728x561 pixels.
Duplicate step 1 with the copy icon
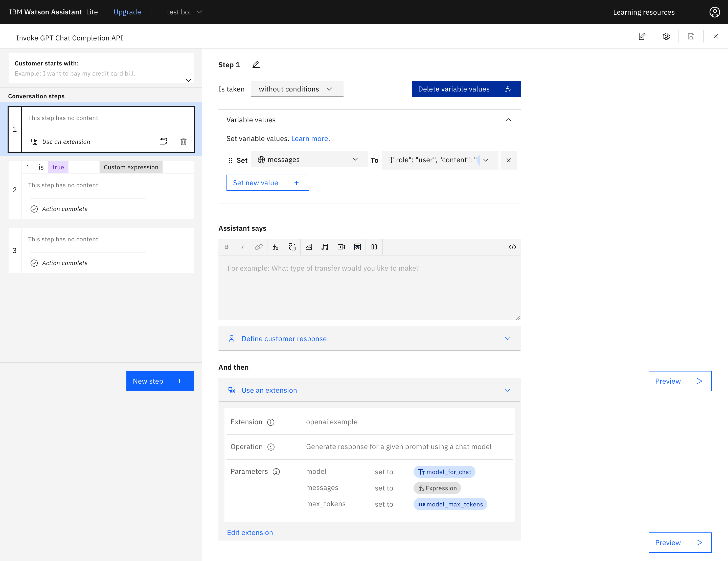point(163,142)
